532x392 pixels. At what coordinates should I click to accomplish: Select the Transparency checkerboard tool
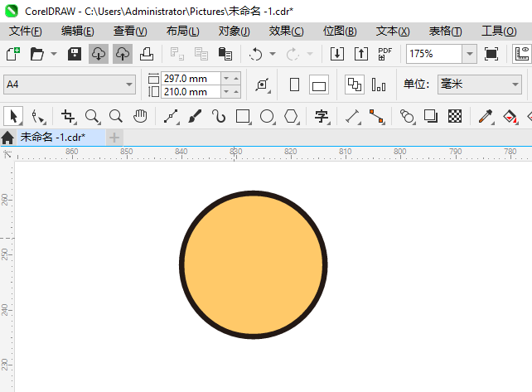pyautogui.click(x=455, y=116)
